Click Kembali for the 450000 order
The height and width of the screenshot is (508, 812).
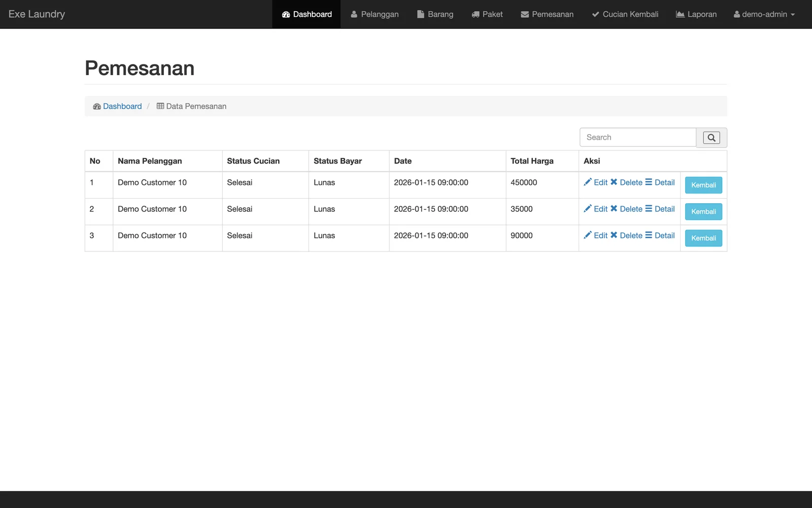pos(703,185)
